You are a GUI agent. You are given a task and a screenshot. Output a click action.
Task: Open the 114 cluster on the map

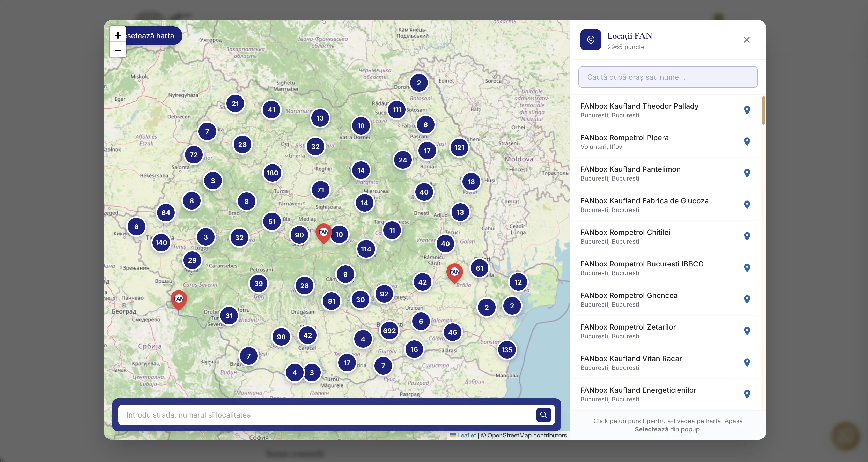(366, 249)
